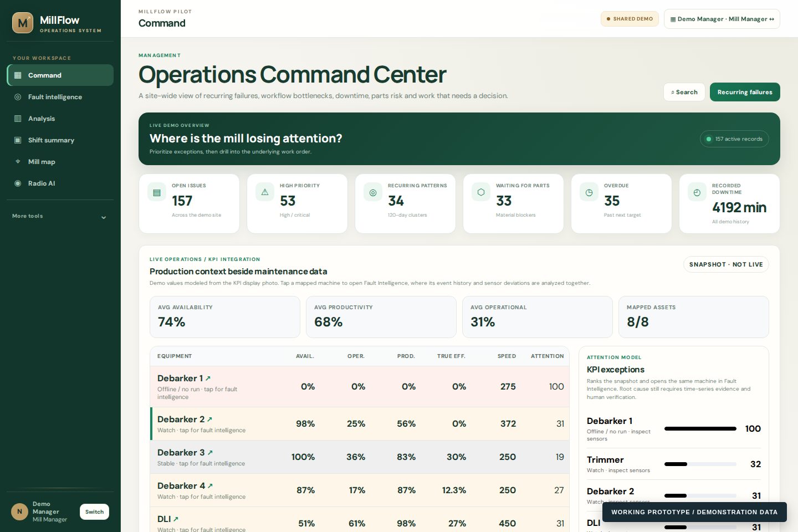Click the Switch user button
The height and width of the screenshot is (532, 798).
(94, 511)
